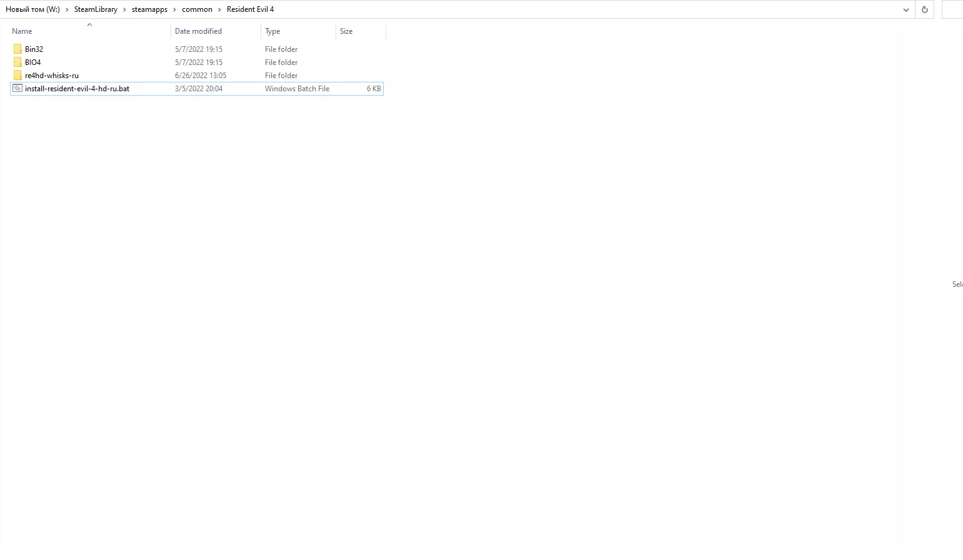
Task: Click the Windows Batch File type cell
Action: pos(297,88)
